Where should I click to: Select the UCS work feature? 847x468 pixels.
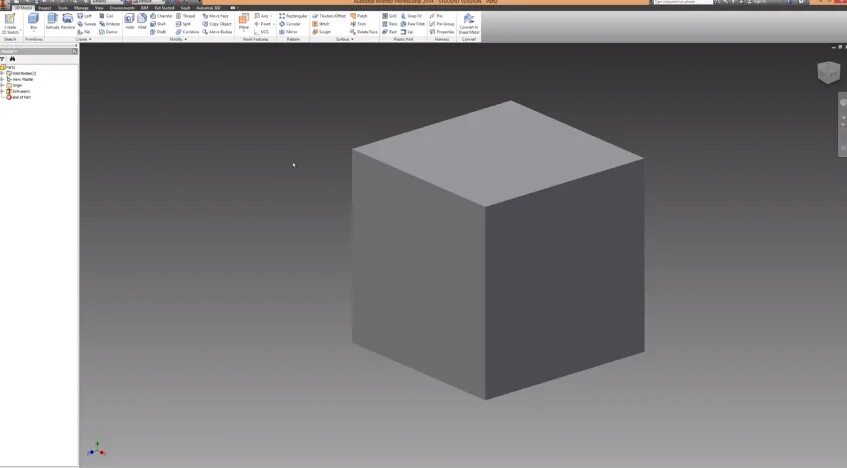coord(261,32)
